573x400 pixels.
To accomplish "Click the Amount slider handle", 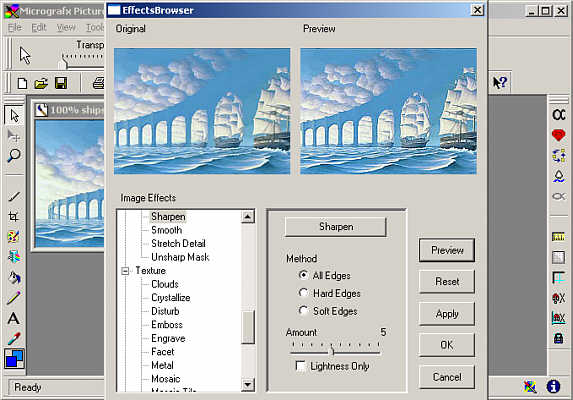I will pos(332,351).
